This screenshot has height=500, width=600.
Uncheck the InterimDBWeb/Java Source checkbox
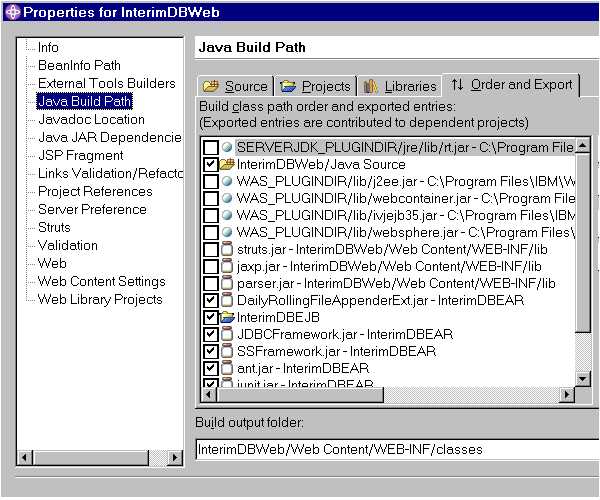point(211,164)
